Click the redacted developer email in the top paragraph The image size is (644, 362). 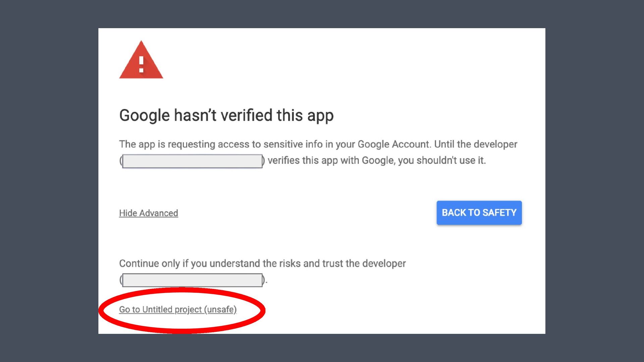[192, 161]
